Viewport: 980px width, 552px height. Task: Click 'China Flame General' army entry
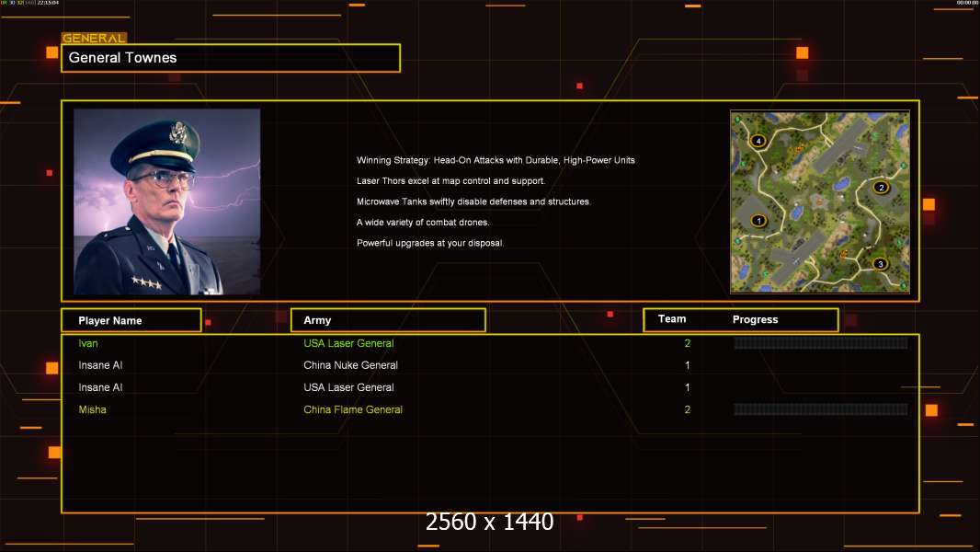point(353,409)
